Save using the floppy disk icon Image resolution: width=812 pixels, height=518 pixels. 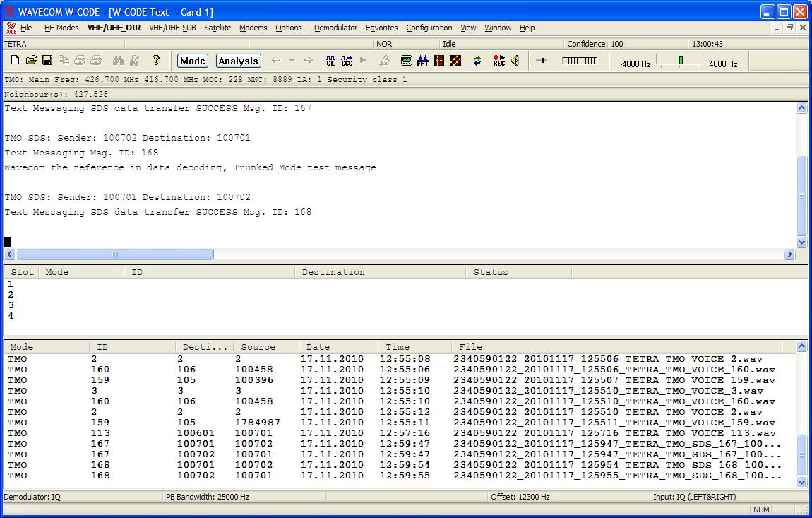pyautogui.click(x=47, y=61)
